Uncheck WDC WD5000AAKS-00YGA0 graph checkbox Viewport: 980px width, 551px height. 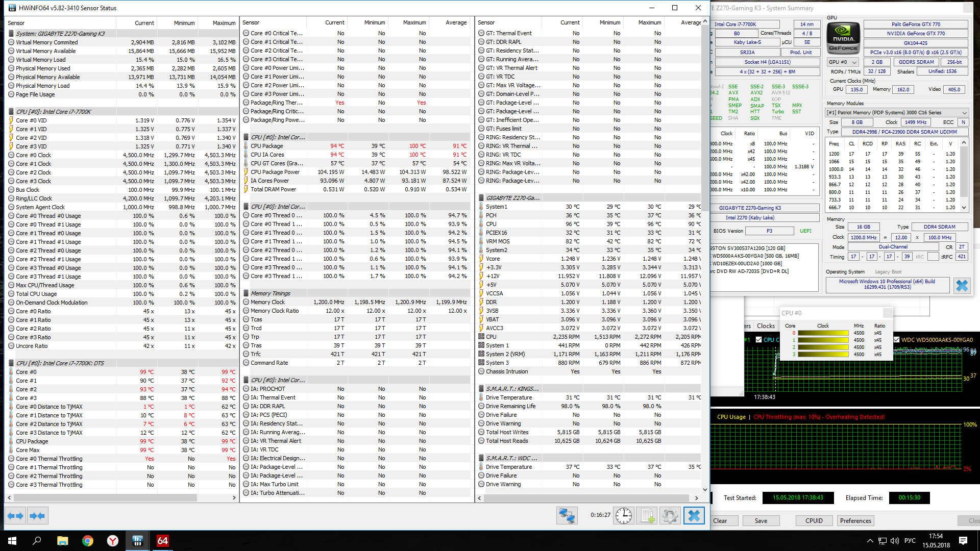tap(896, 340)
